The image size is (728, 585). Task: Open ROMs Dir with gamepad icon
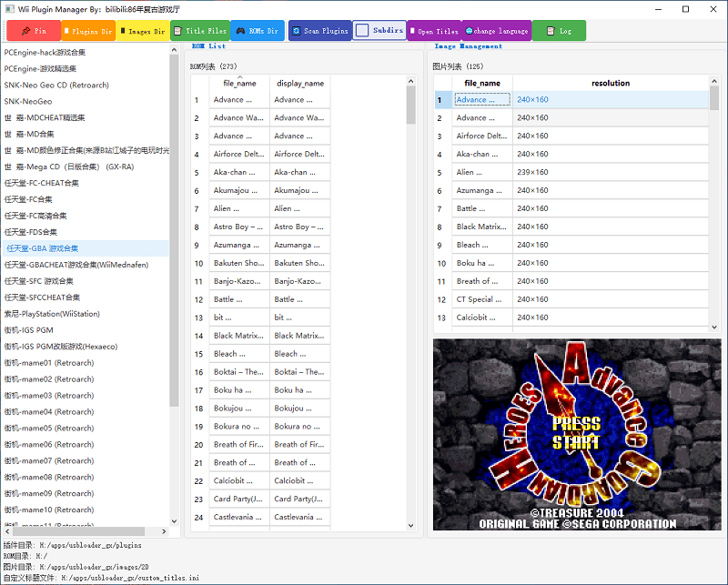click(x=258, y=31)
